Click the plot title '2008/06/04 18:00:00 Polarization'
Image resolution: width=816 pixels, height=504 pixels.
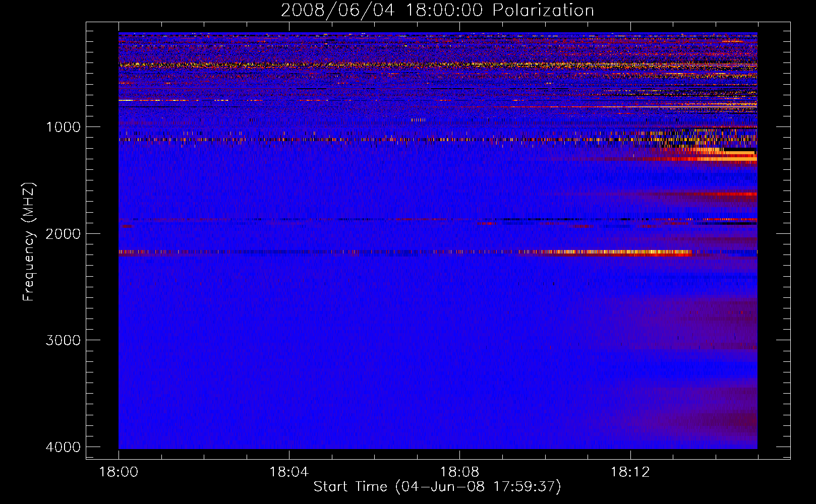tap(437, 10)
